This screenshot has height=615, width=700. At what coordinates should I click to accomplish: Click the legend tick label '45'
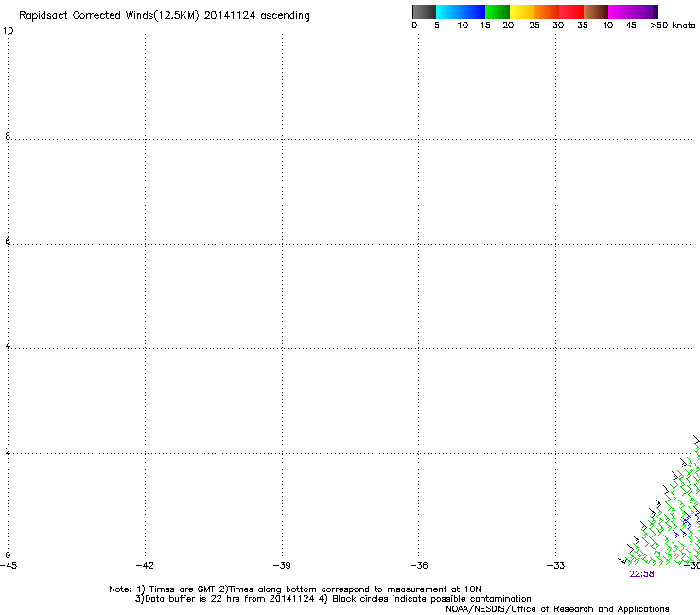tap(631, 26)
